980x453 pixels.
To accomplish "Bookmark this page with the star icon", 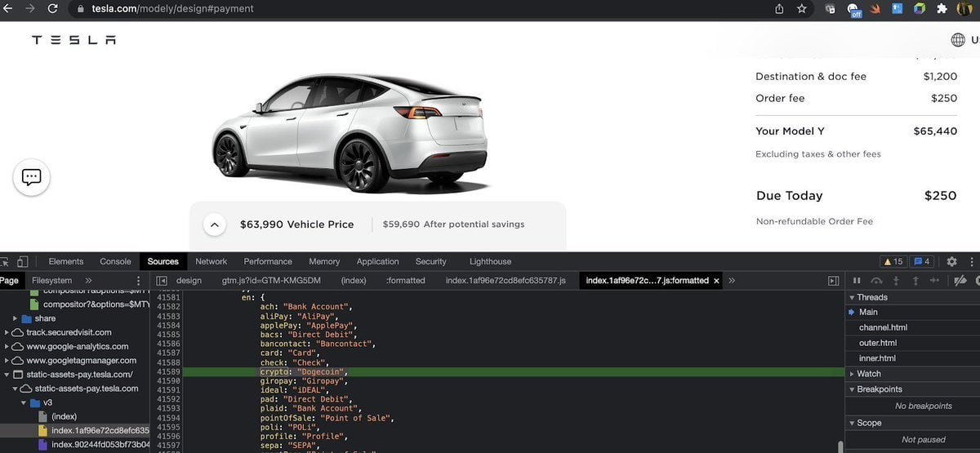I will pos(802,9).
